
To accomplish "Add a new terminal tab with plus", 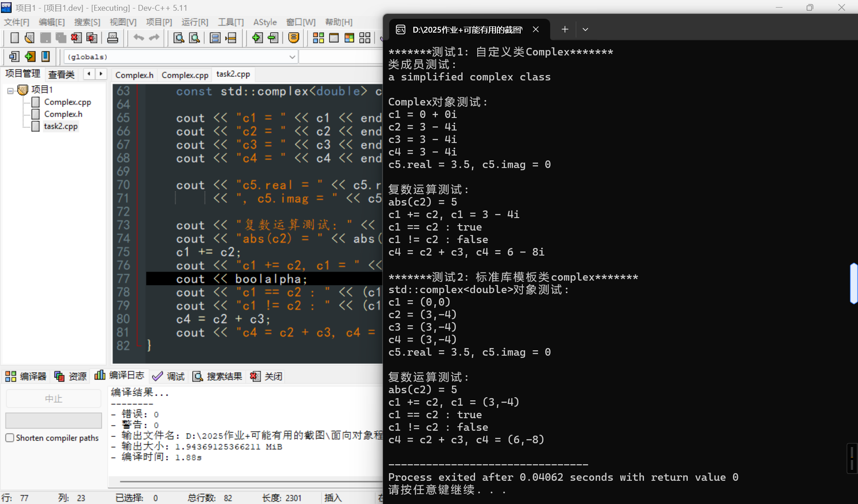I will pyautogui.click(x=565, y=29).
